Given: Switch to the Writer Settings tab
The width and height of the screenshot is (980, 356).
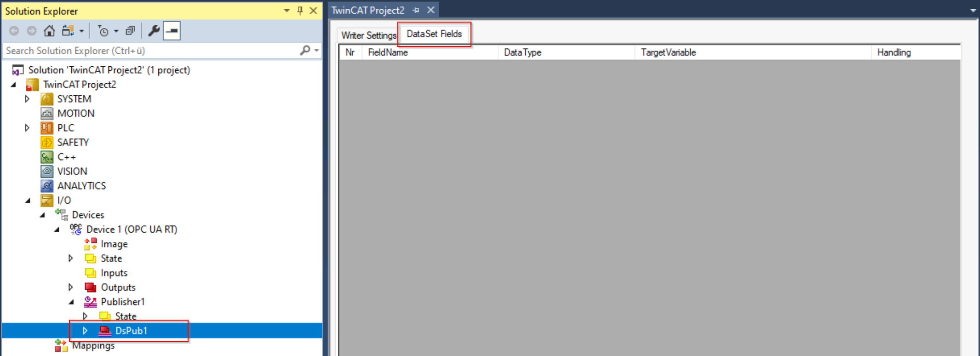Looking at the screenshot, I should click(369, 35).
